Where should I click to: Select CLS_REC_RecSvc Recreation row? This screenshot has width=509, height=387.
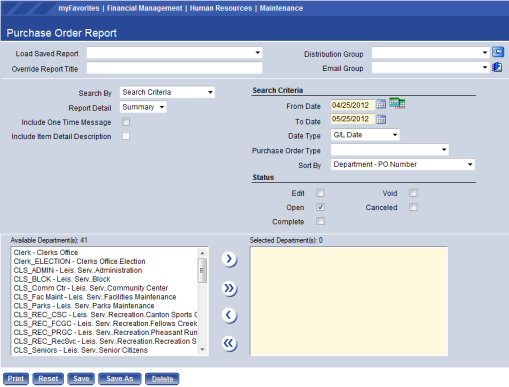click(105, 341)
